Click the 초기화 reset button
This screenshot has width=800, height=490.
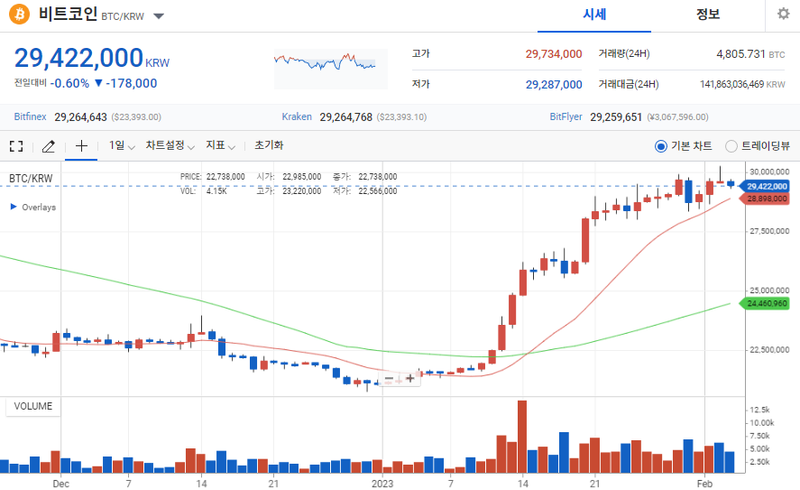[269, 145]
